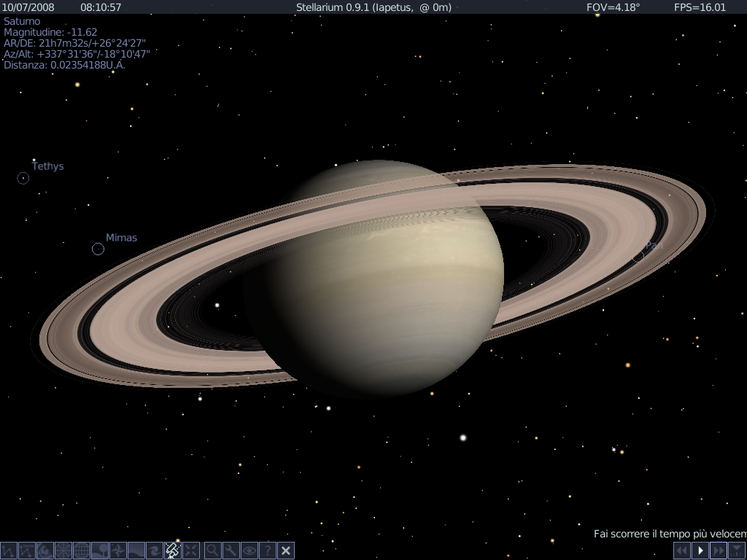Show cardinal points on horizon

click(x=118, y=551)
